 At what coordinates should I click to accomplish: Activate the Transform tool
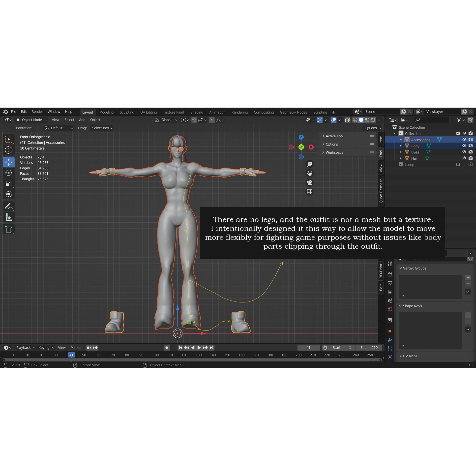click(x=9, y=194)
